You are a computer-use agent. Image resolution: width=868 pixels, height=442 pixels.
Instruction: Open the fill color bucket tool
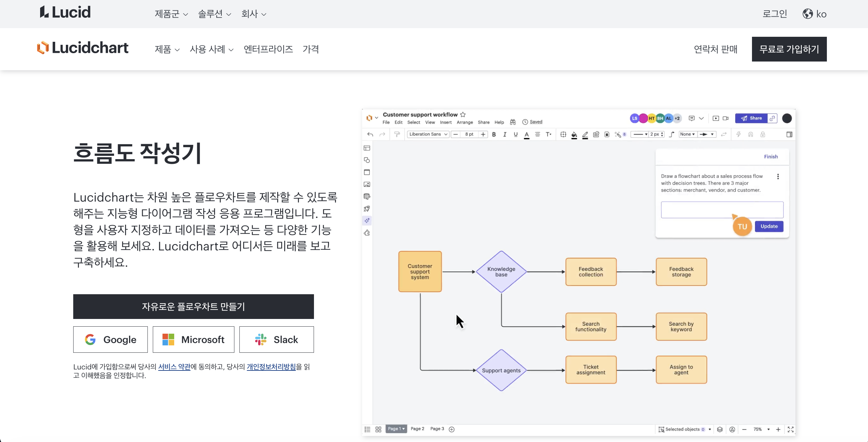point(574,134)
